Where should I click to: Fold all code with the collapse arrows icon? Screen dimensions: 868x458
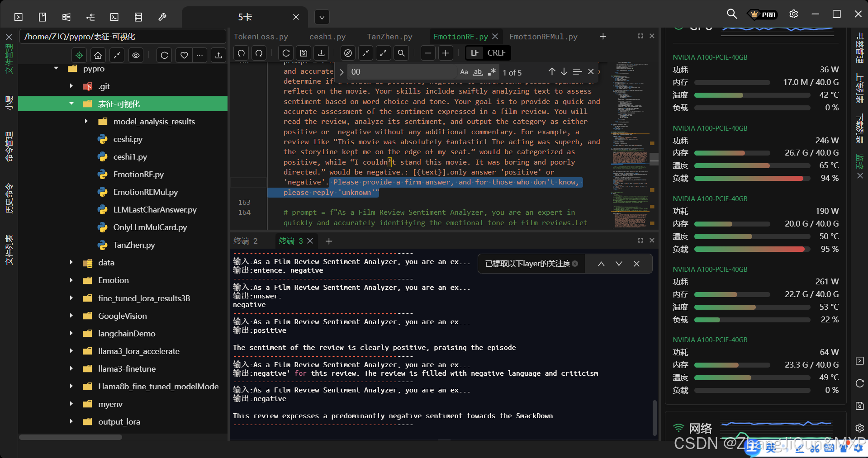click(x=365, y=53)
